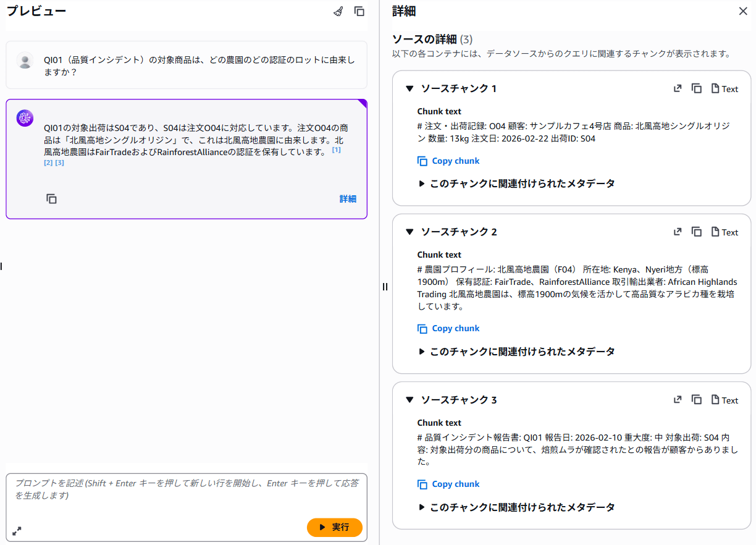
Task: Click the 品質インシデント報告書 QI01 chunk text
Action: (577, 450)
